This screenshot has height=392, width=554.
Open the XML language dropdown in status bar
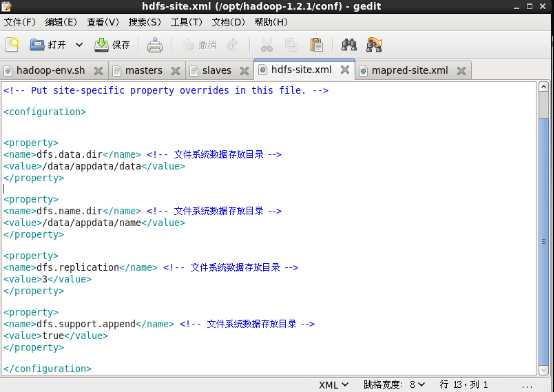[x=334, y=385]
